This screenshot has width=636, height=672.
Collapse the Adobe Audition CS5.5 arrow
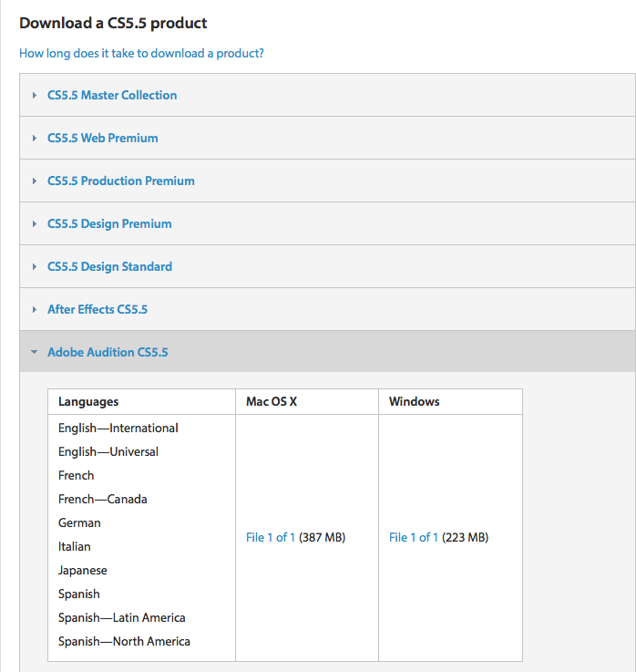35,353
